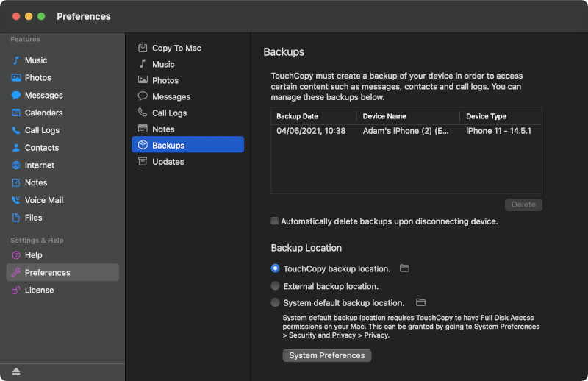The image size is (588, 381).
Task: Select Backups preferences pane
Action: point(188,144)
